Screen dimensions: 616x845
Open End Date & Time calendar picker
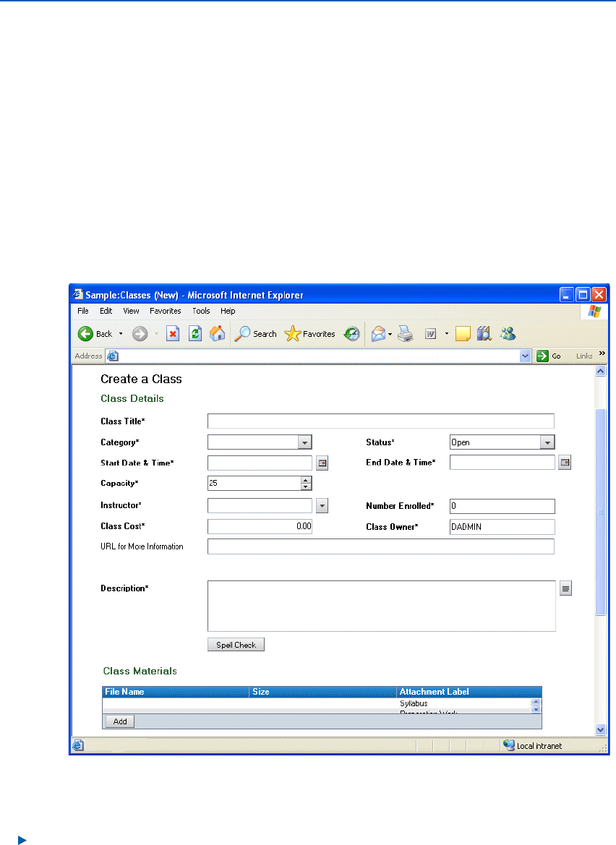coord(565,463)
